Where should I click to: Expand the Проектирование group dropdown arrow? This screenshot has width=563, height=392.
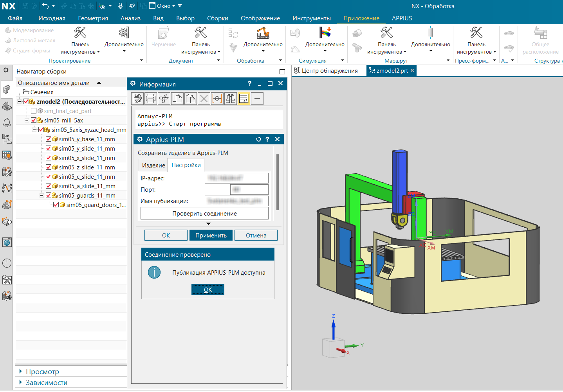point(141,61)
